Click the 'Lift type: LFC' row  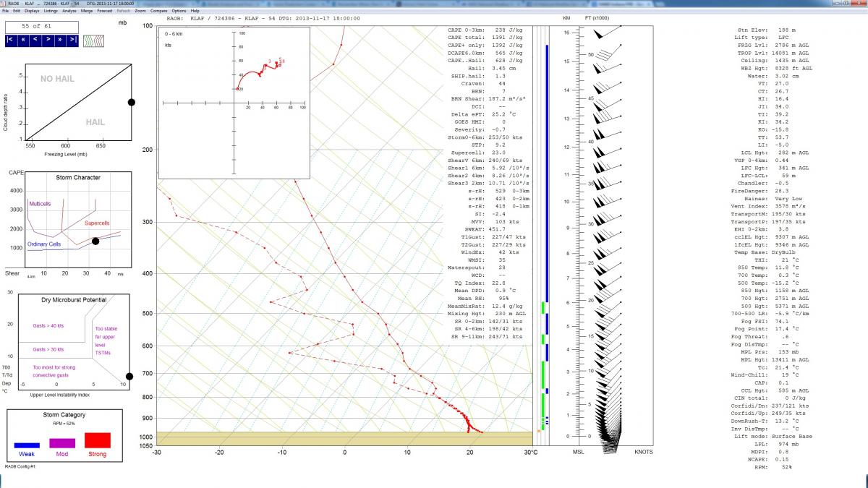pyautogui.click(x=763, y=38)
